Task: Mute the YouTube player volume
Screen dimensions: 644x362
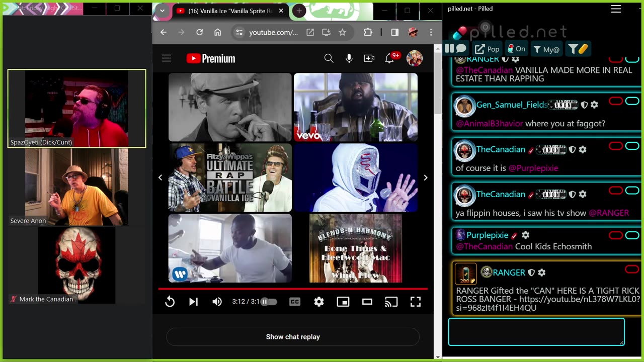Action: point(217,302)
